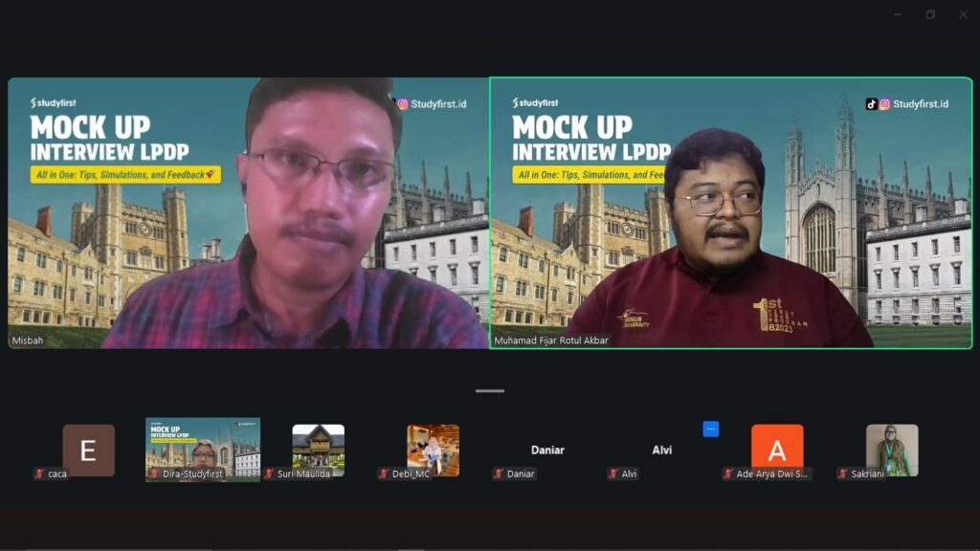Screen dimensions: 980x551
Task: Open the blue three-dot menu on Alvi's tile
Action: pyautogui.click(x=710, y=430)
